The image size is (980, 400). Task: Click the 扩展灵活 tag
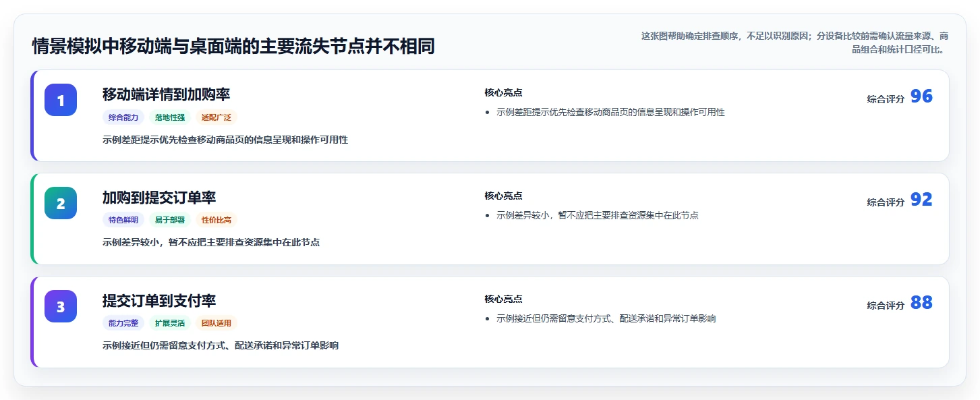(170, 323)
